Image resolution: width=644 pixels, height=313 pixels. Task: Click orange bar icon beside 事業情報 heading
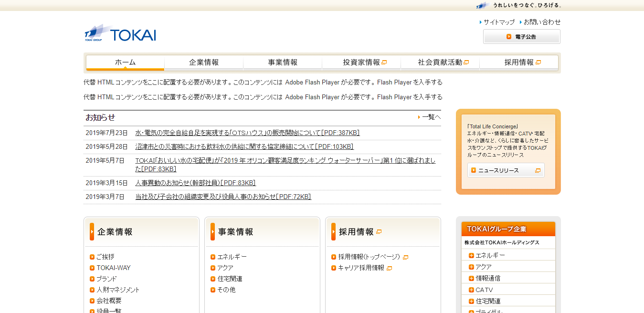click(x=213, y=232)
